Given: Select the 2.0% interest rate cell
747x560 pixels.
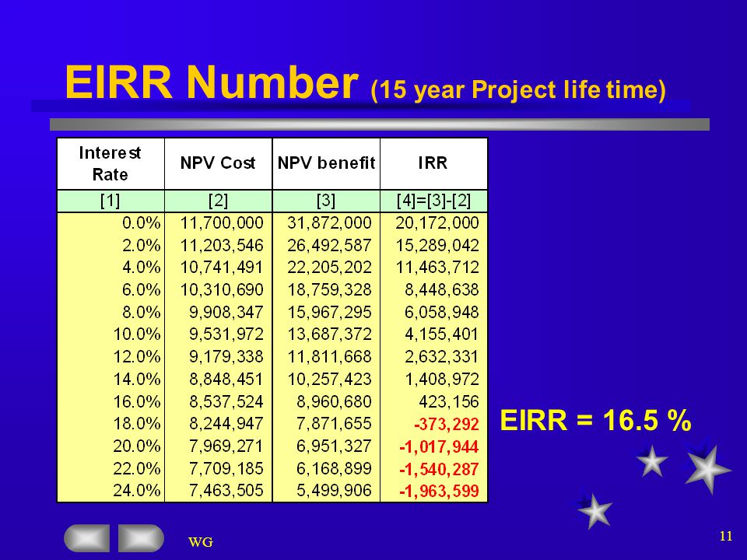Looking at the screenshot, I should point(141,245).
